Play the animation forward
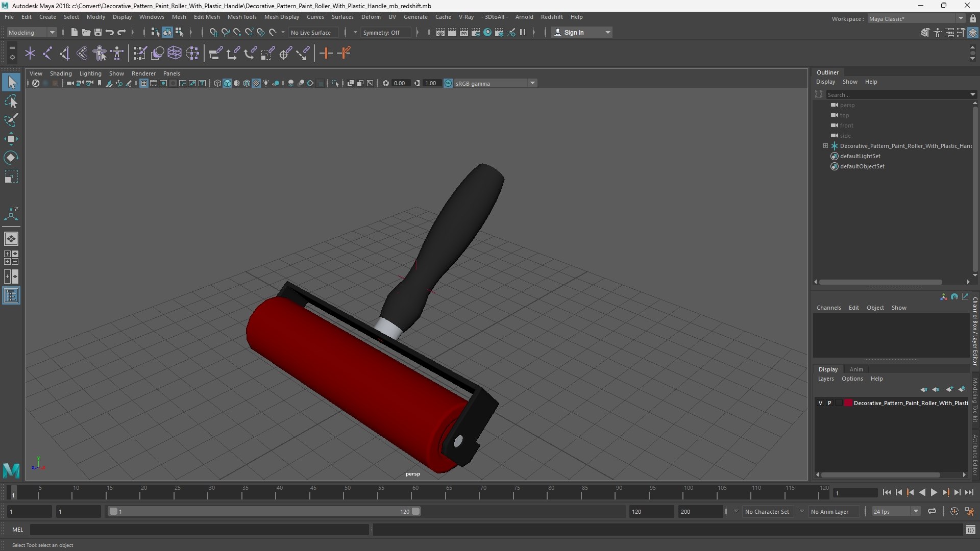Image resolution: width=980 pixels, height=551 pixels. pyautogui.click(x=934, y=492)
